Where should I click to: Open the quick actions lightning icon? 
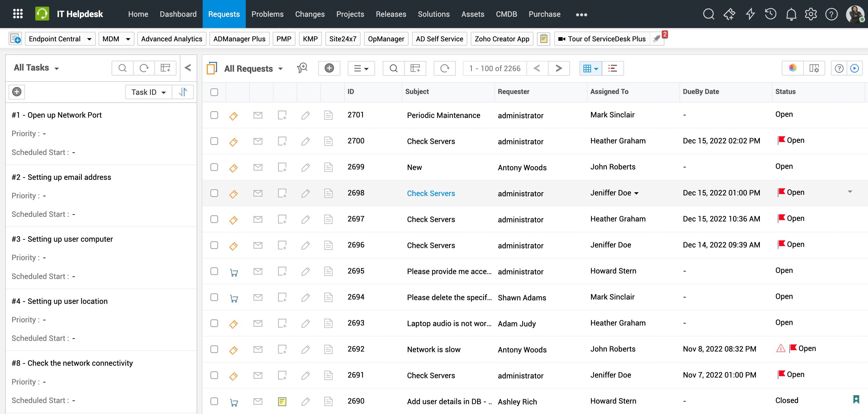(x=750, y=14)
